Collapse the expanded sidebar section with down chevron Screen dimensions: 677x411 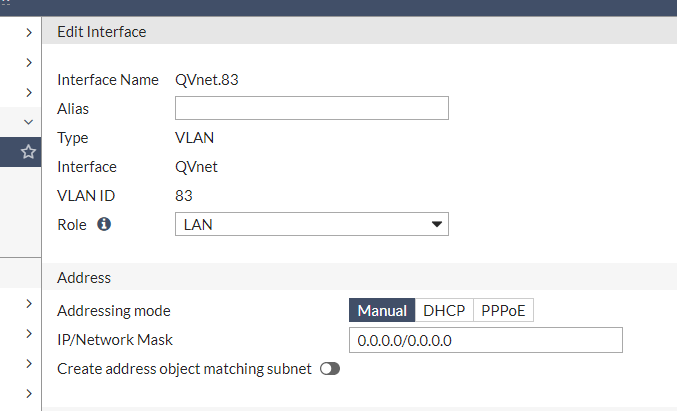coord(29,121)
